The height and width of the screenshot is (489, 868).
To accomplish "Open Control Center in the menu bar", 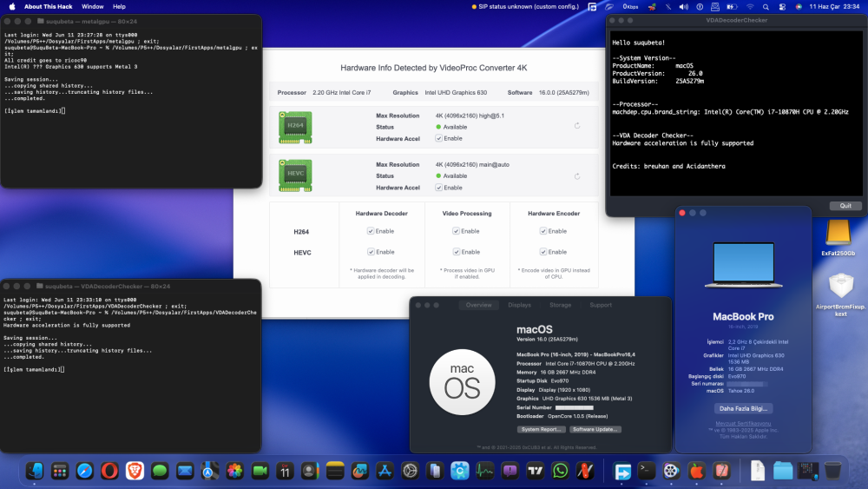I will pyautogui.click(x=782, y=7).
